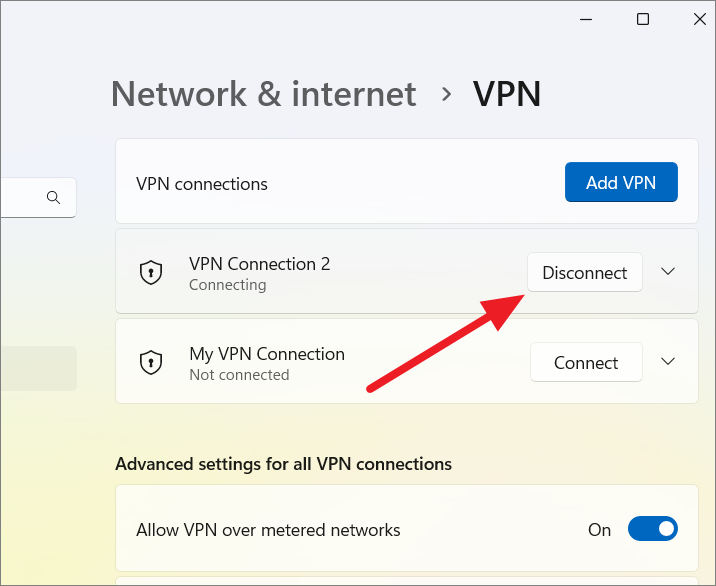Click the highlighted sidebar item at left edge

[38, 368]
